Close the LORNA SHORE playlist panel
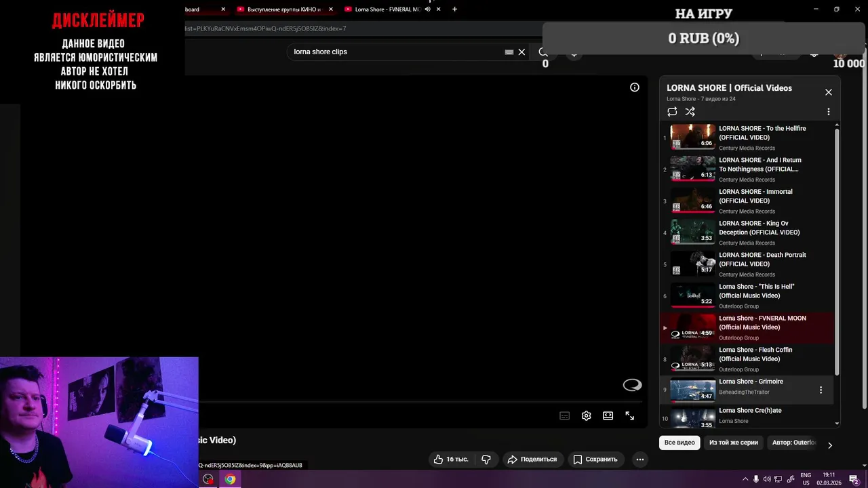868x488 pixels. click(828, 92)
